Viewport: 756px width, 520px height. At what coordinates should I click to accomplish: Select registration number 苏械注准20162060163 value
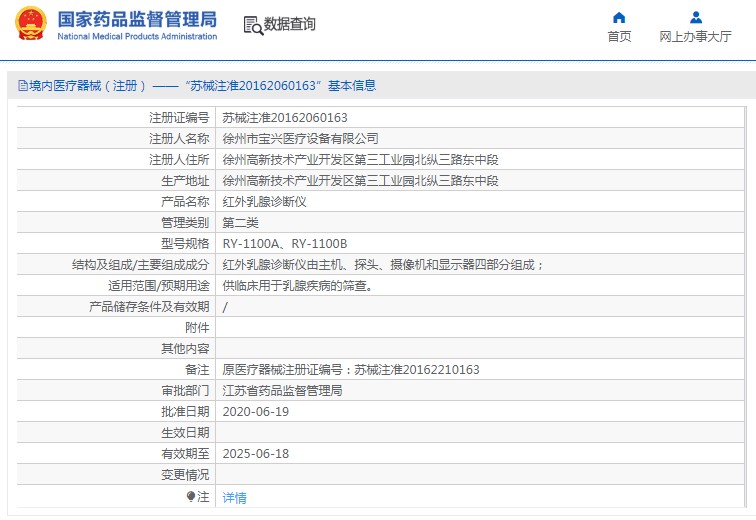tap(285, 118)
